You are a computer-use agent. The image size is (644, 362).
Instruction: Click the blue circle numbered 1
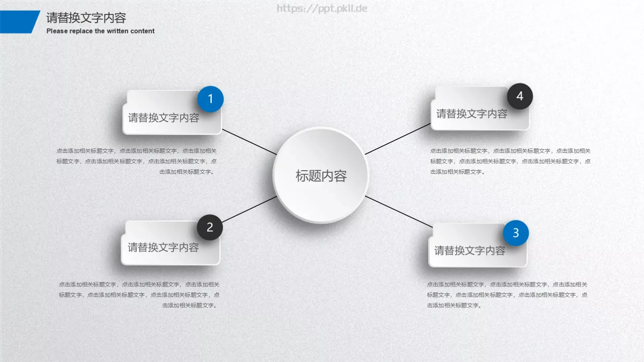pos(210,99)
